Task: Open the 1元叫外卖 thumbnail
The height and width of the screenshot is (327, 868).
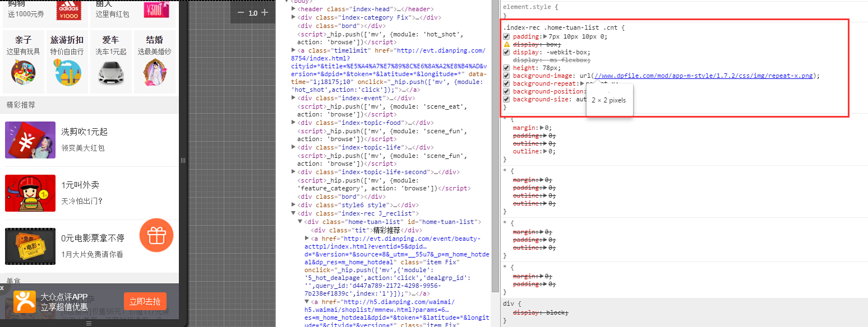Action: tap(30, 193)
